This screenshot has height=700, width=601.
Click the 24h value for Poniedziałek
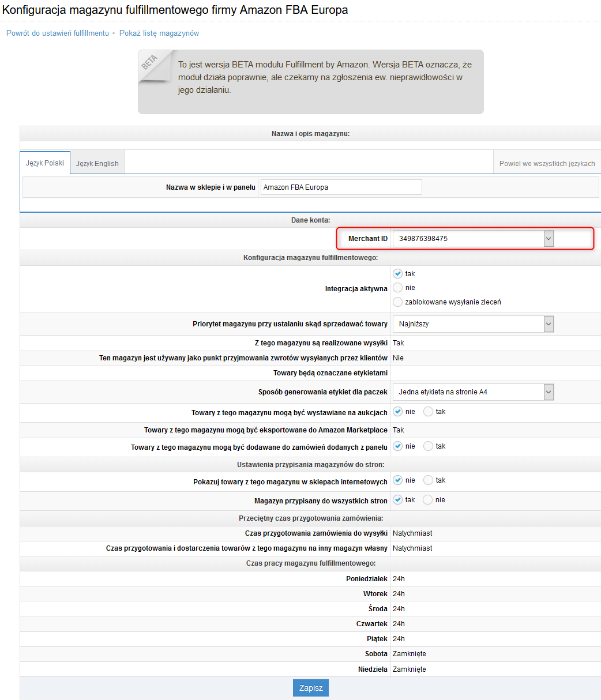pyautogui.click(x=399, y=579)
